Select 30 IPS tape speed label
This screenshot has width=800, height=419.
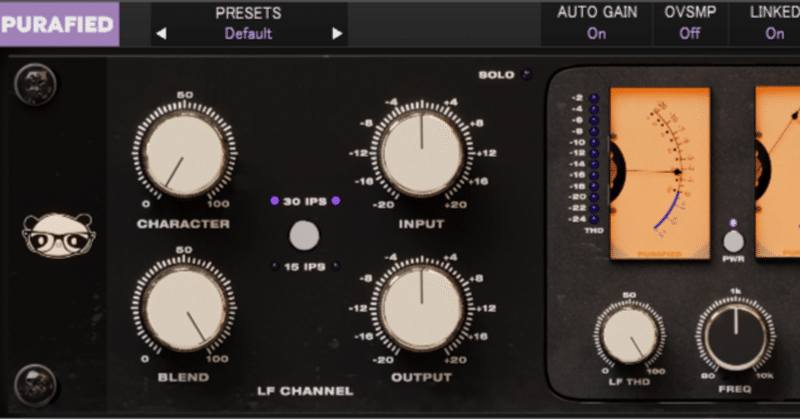305,201
